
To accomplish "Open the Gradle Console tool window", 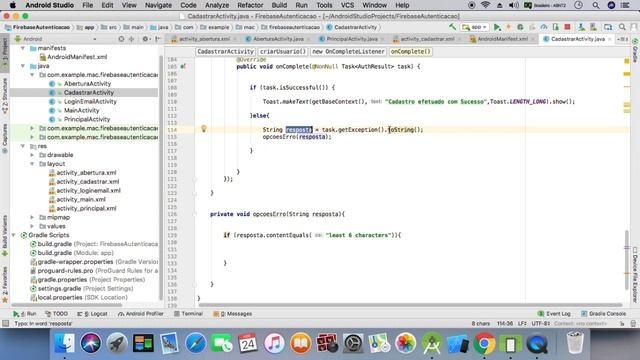I will tap(603, 313).
